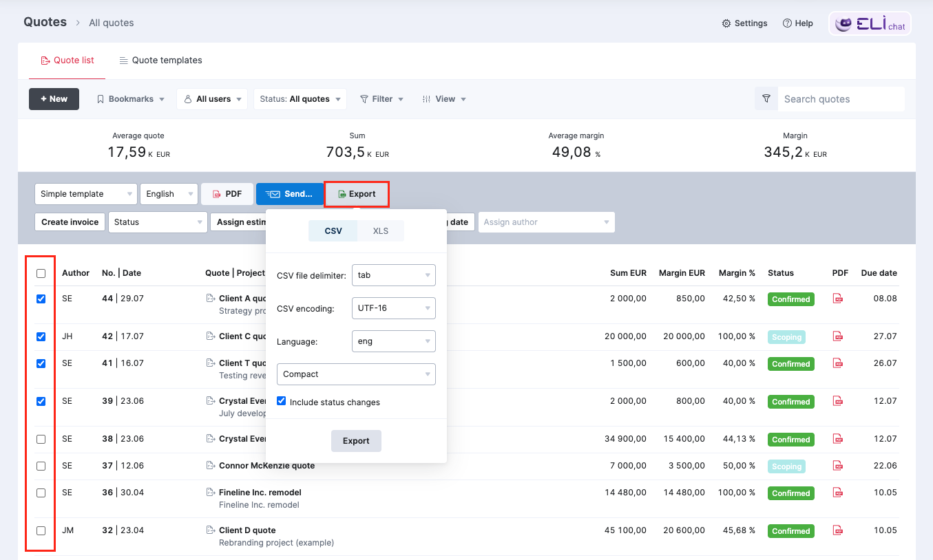The image size is (933, 560).
Task: Click document icon on quote 38 row
Action: tap(211, 439)
